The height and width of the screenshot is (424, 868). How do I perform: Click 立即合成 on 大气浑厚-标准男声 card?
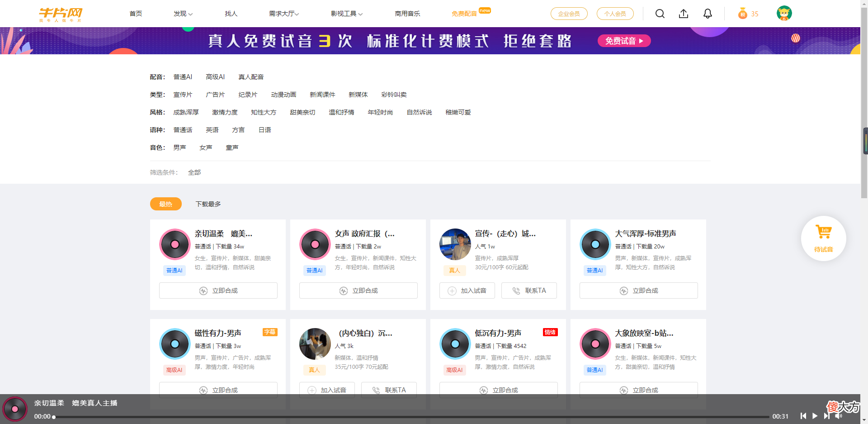click(x=639, y=291)
